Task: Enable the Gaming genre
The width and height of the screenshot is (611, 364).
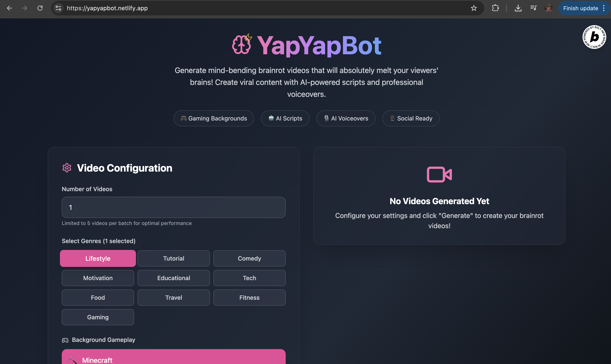Action: click(98, 317)
